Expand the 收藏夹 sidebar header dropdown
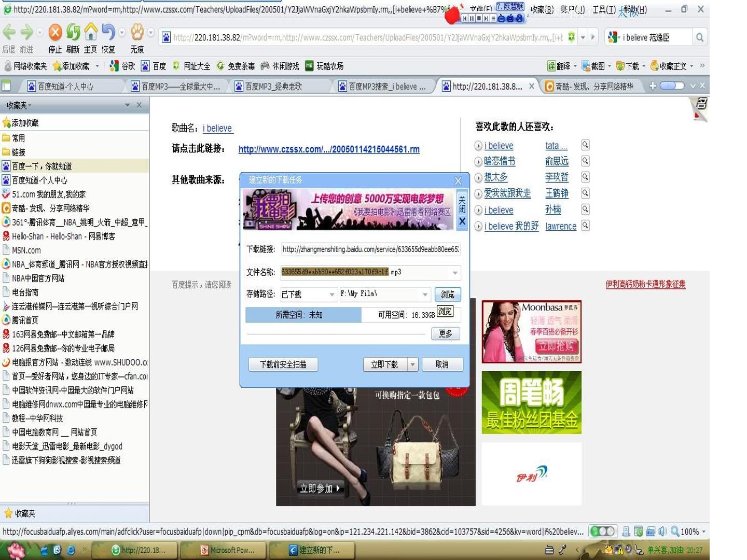The image size is (747, 560). click(x=127, y=105)
